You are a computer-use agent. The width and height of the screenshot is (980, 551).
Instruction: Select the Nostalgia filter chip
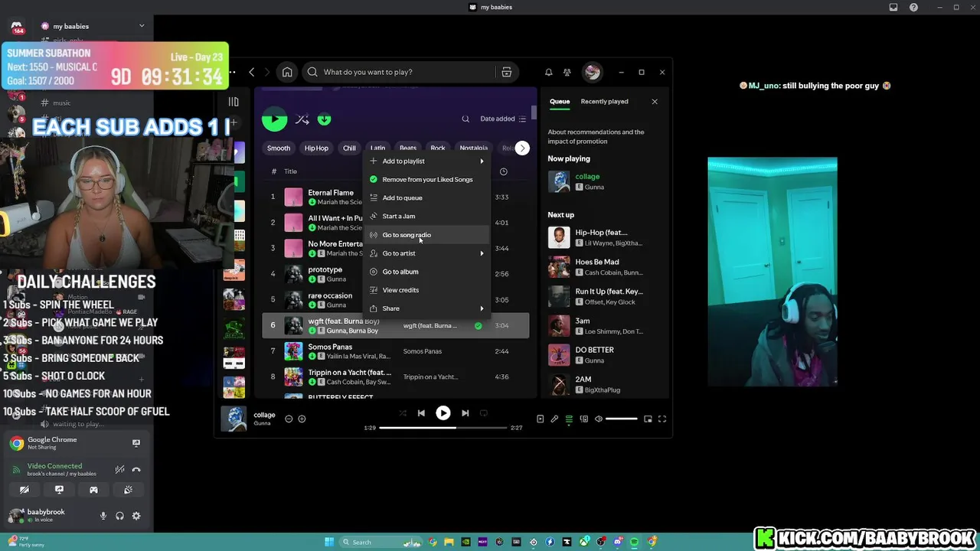tap(473, 148)
